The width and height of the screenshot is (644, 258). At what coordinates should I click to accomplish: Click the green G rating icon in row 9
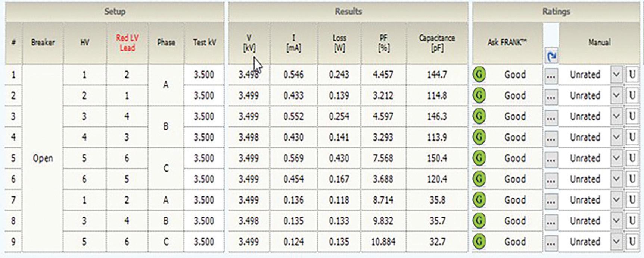point(479,242)
